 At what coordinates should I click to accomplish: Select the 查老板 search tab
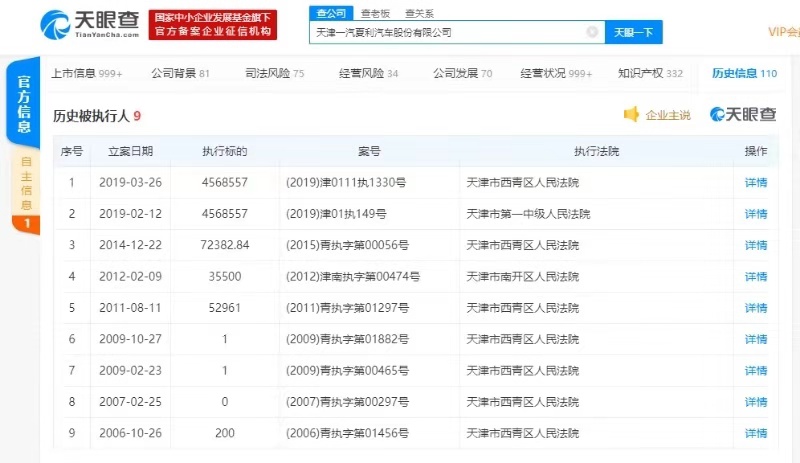click(x=375, y=14)
